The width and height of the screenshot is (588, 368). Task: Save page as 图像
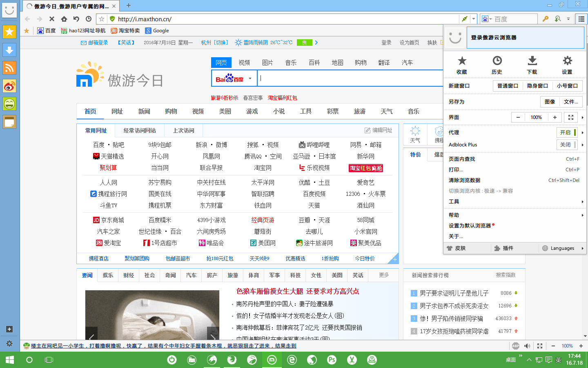click(x=550, y=102)
